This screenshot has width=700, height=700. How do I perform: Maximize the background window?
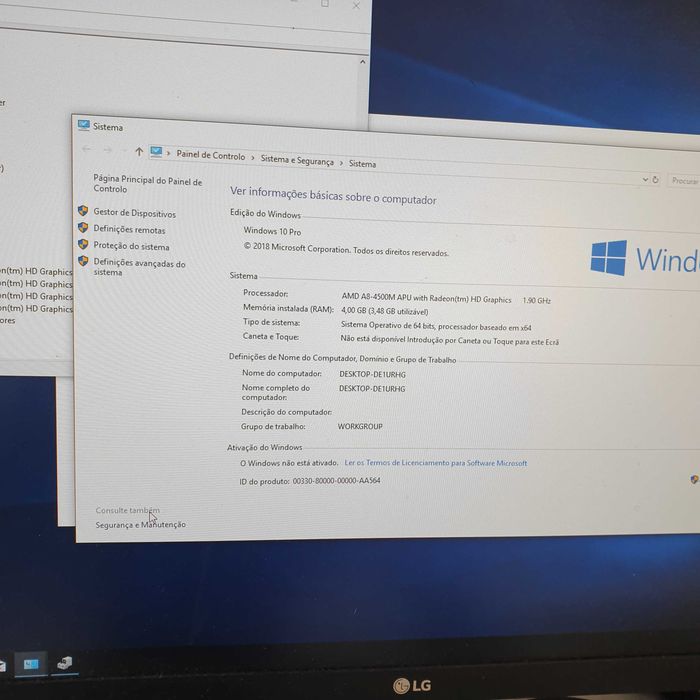(325, 4)
